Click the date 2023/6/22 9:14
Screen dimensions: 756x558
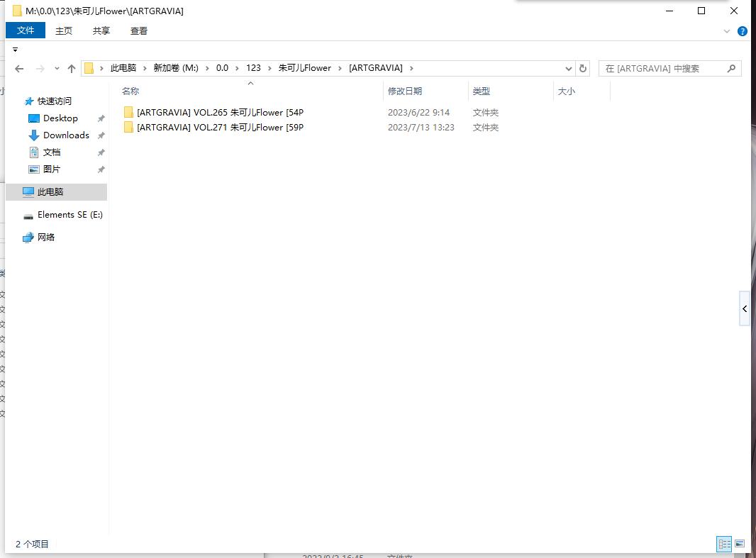click(x=418, y=112)
